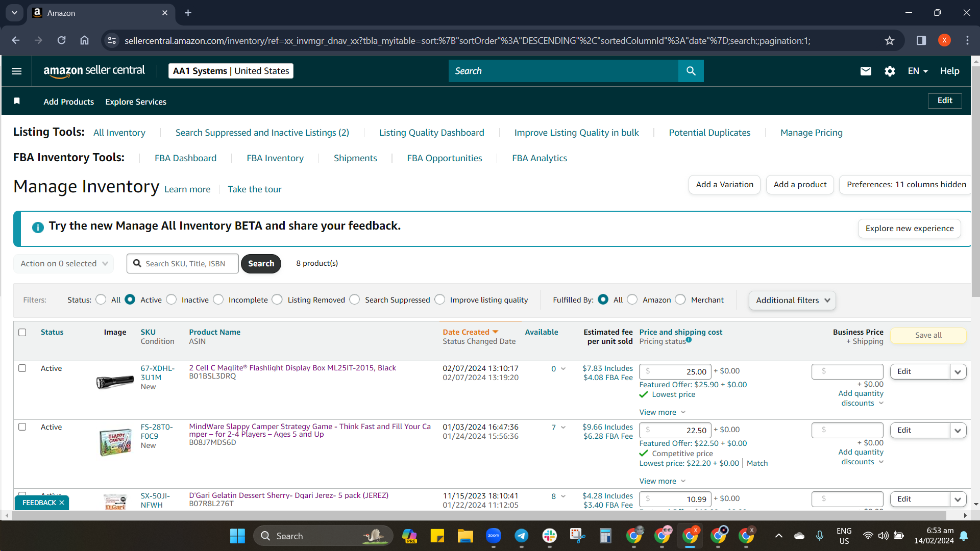
Task: Open the Seller Central hamburger menu
Action: tap(16, 71)
